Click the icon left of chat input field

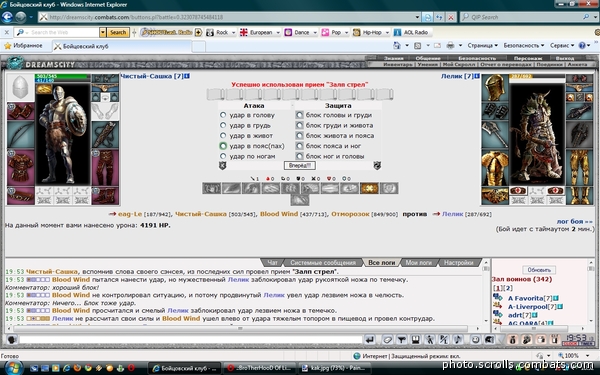tap(12, 339)
